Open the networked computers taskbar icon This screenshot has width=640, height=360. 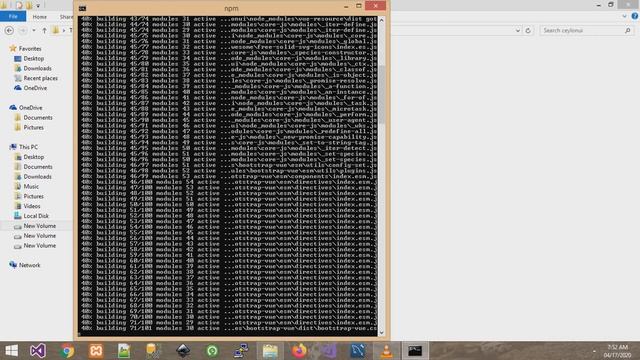(241, 351)
